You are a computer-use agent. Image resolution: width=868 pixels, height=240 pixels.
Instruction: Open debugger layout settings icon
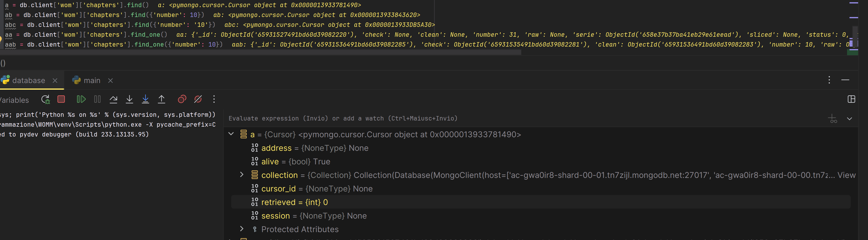tap(851, 99)
